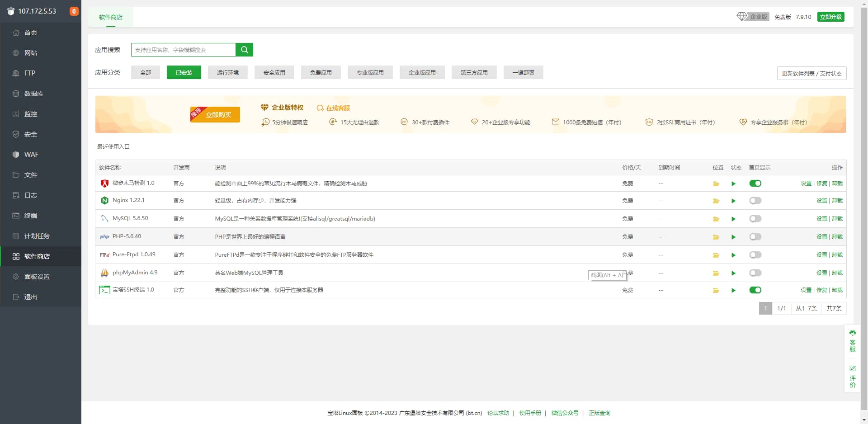Open folder location for 宝塔SSH终端 1.0
Screen dimensions: 868x424
pyautogui.click(x=716, y=290)
